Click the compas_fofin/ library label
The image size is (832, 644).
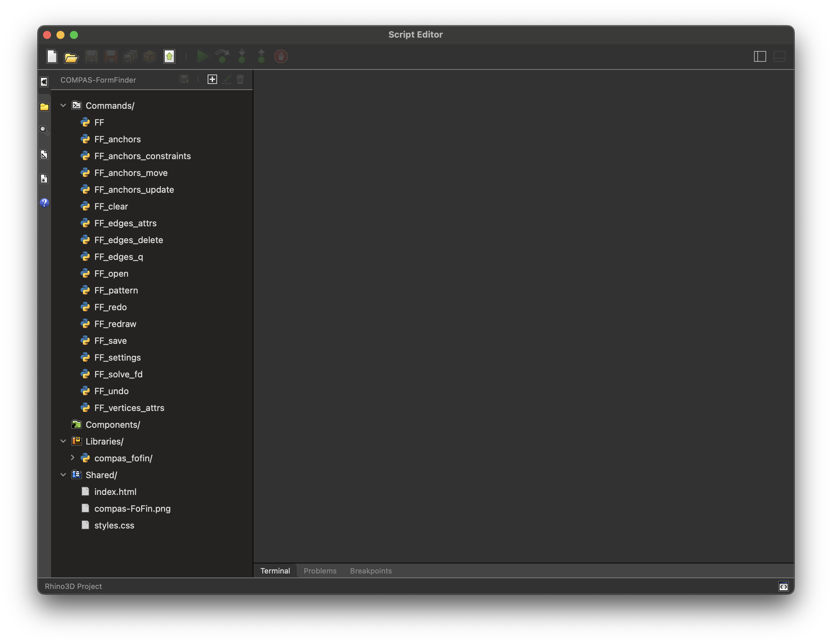(x=123, y=458)
